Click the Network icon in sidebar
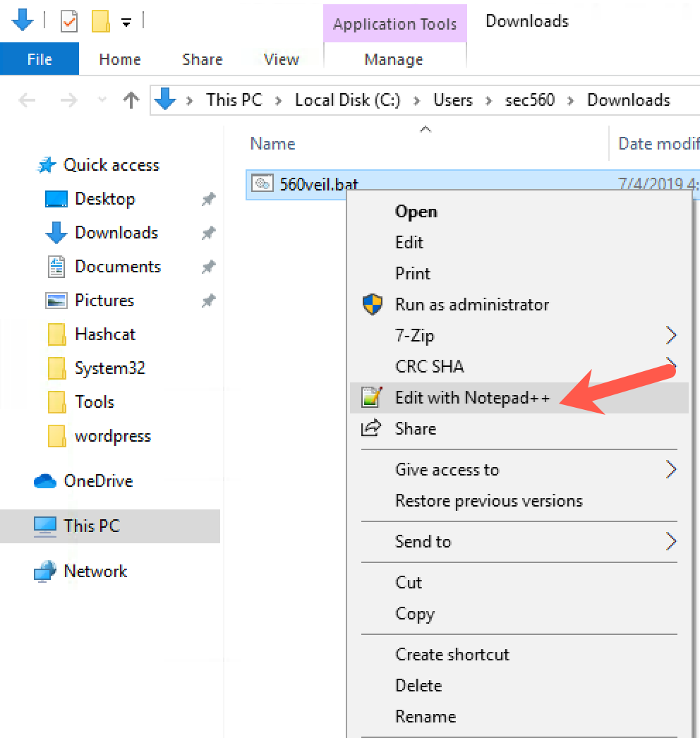Image resolution: width=700 pixels, height=738 pixels. pyautogui.click(x=47, y=571)
